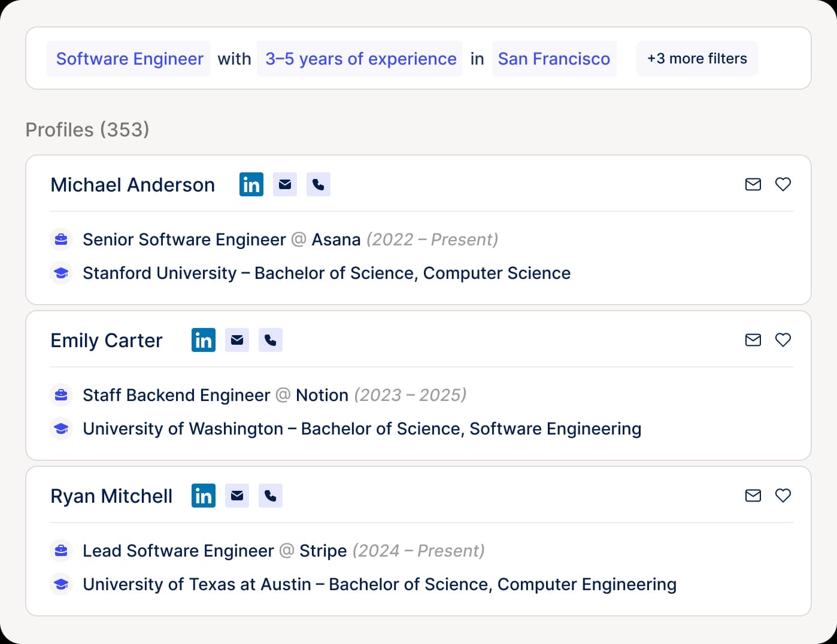
Task: Toggle the heart on Emily Carter's profile
Action: pos(783,340)
